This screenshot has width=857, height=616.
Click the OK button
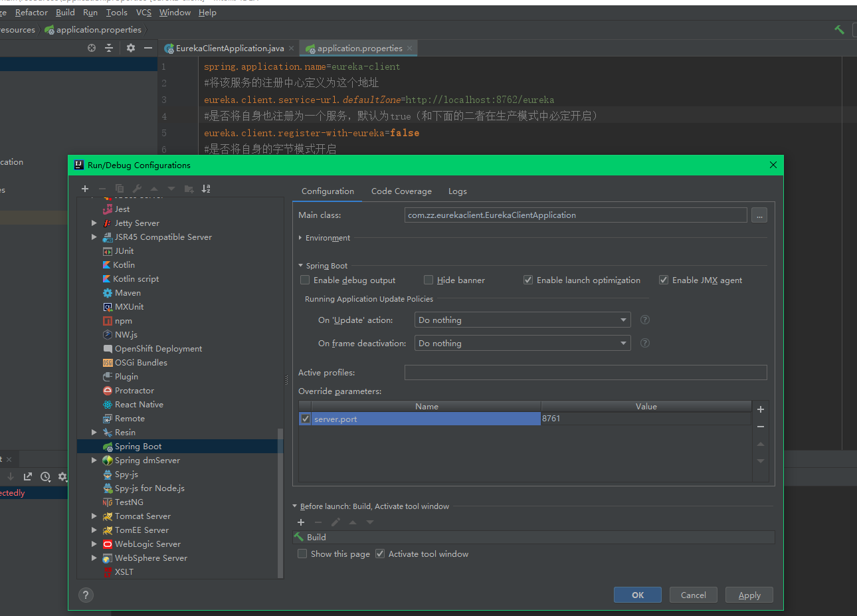(638, 595)
